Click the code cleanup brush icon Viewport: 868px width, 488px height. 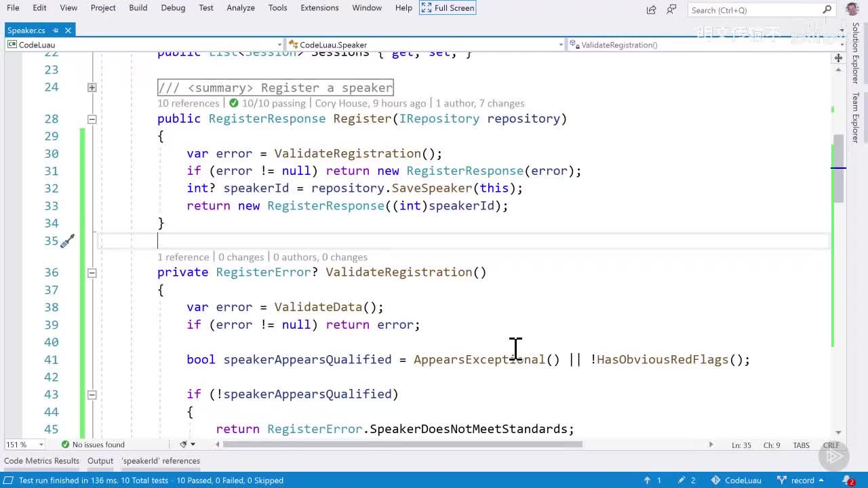coord(183,445)
